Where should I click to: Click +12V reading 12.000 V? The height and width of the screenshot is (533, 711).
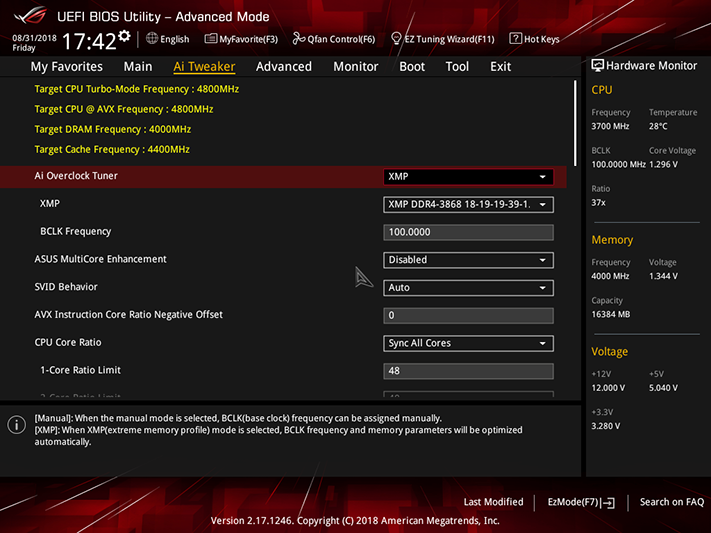608,388
